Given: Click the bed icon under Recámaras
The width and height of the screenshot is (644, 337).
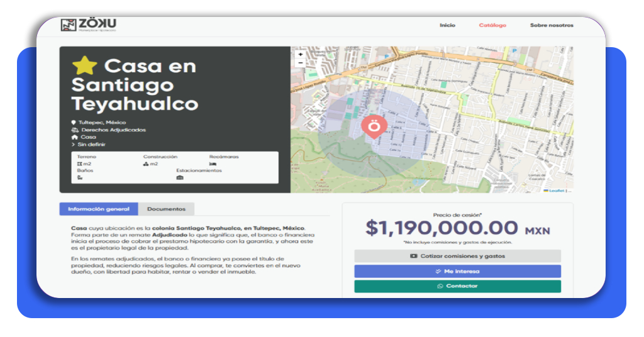Looking at the screenshot, I should (x=213, y=163).
